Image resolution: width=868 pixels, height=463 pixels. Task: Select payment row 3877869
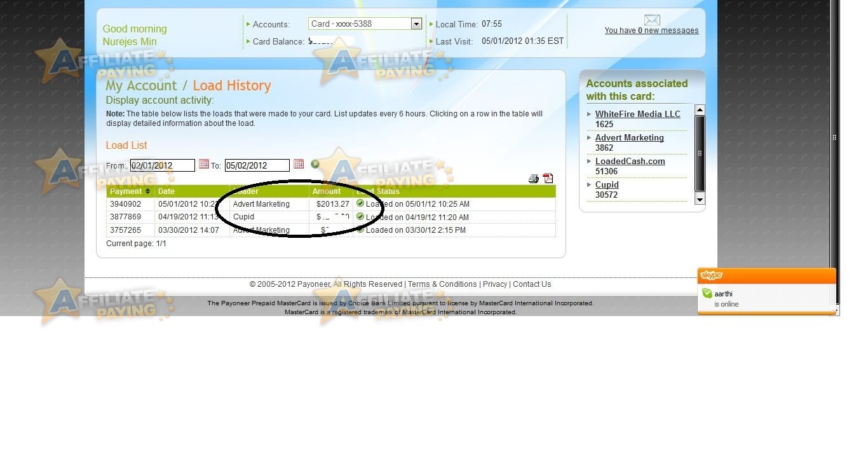pyautogui.click(x=331, y=217)
